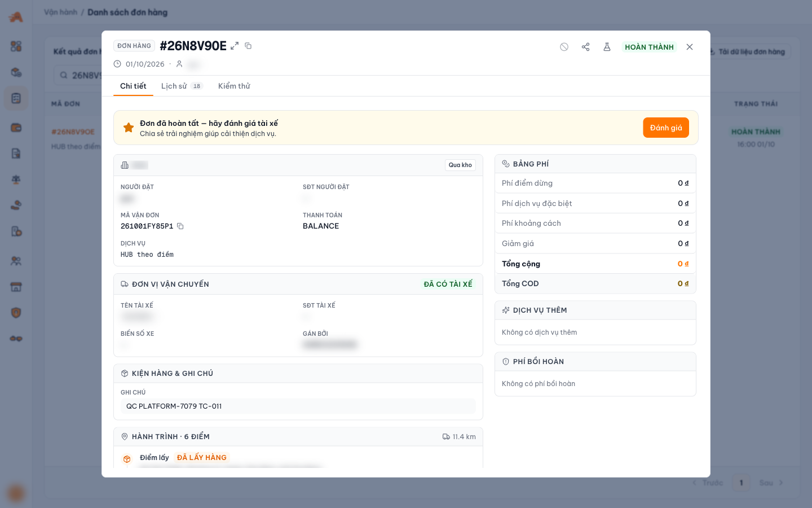Viewport: 812px width, 508px height.
Task: Click the 11.4 km distance label
Action: click(x=459, y=437)
